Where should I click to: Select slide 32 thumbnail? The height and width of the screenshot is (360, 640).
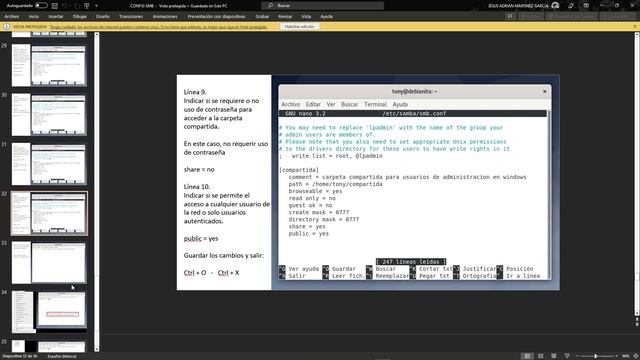click(49, 213)
